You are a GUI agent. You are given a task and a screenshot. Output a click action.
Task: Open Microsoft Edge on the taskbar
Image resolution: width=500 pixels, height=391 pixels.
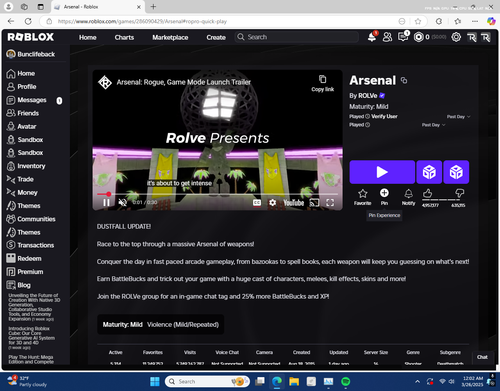(277, 381)
